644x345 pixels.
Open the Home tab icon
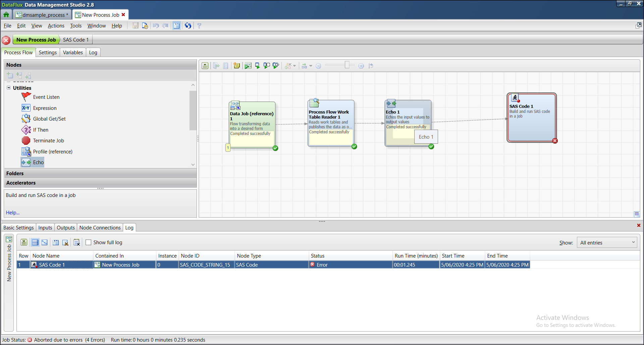click(x=6, y=14)
